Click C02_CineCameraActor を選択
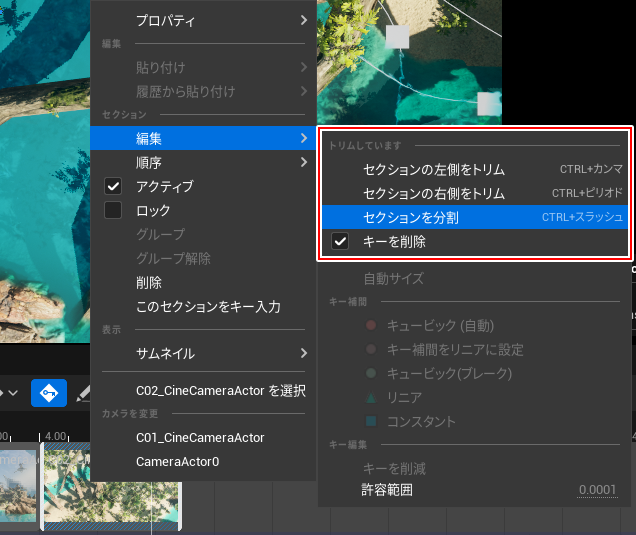Viewport: 636px width, 535px height. pyautogui.click(x=220, y=390)
